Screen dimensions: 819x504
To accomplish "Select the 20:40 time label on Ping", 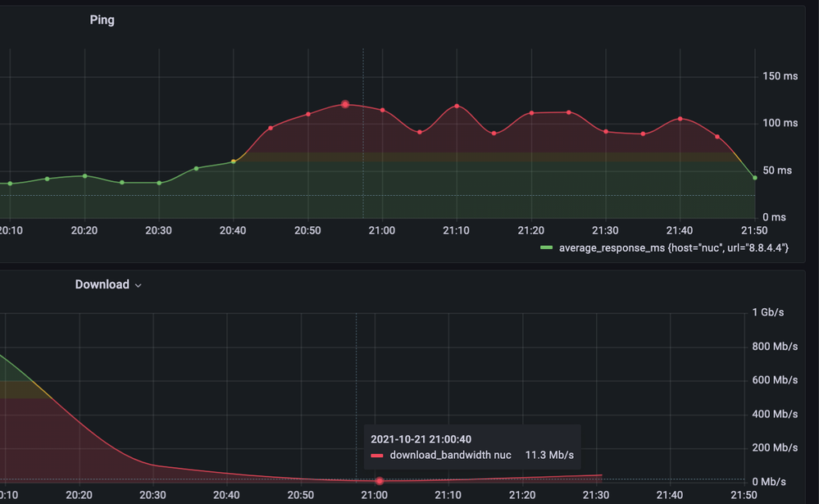I will tap(233, 230).
